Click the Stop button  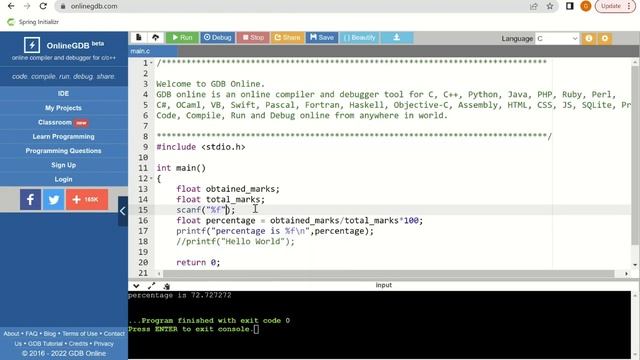point(253,38)
